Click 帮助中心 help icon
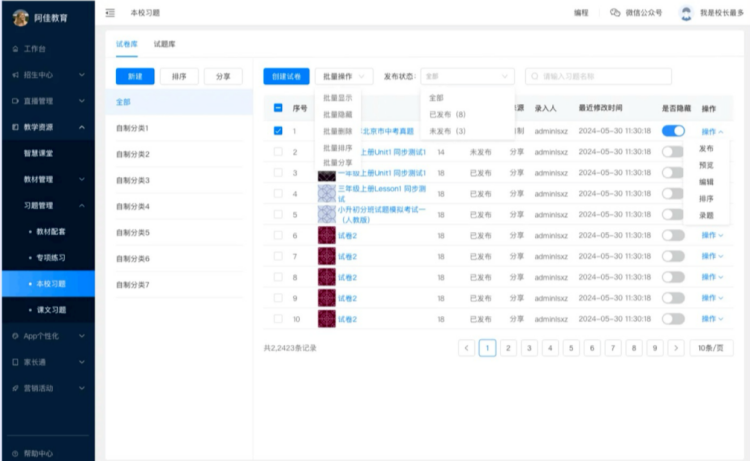The width and height of the screenshot is (750, 461). 15,453
